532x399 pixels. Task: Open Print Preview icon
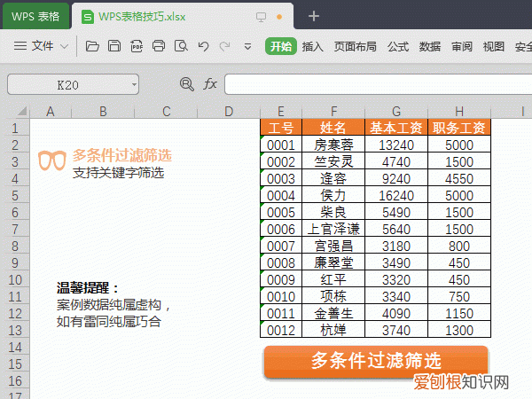pos(181,46)
